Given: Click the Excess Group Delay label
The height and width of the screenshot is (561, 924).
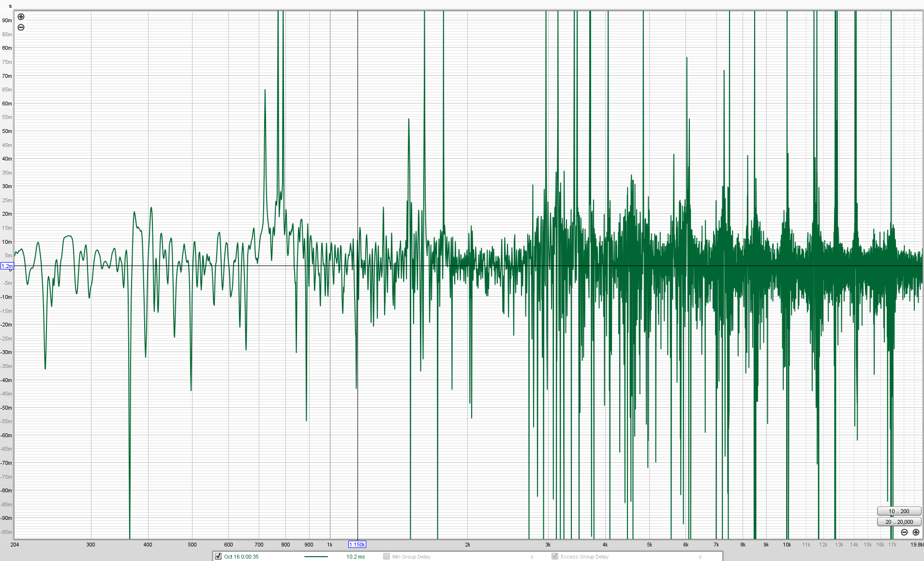Looking at the screenshot, I should 584,557.
